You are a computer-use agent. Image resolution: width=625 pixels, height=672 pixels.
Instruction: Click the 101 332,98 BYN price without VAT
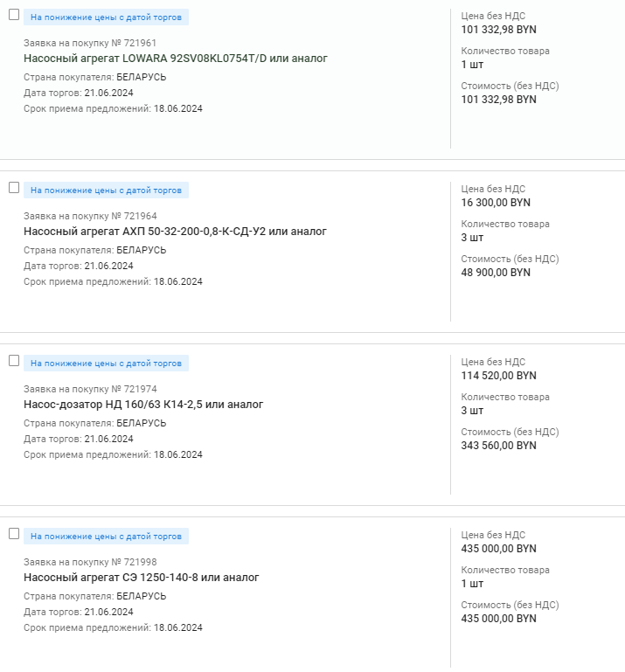(498, 30)
